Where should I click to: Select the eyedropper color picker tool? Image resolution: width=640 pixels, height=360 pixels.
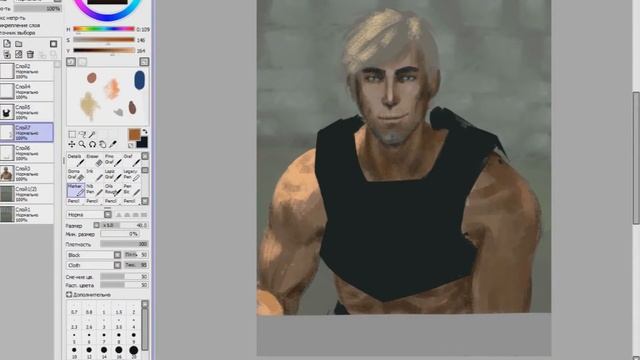coord(113,144)
